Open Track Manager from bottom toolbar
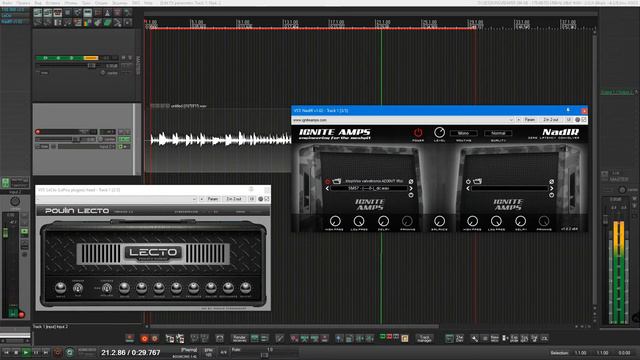 click(424, 338)
